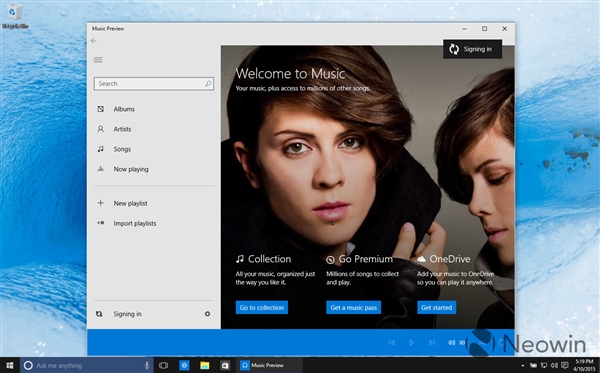Click the tray network icon
Screen dimensions: 600x373
click(x=544, y=366)
